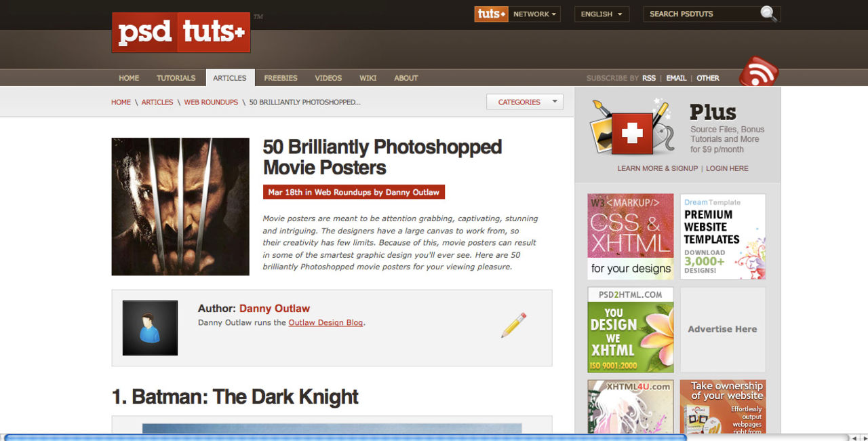
Task: Open the Advertise Here ad slot
Action: pyautogui.click(x=722, y=329)
